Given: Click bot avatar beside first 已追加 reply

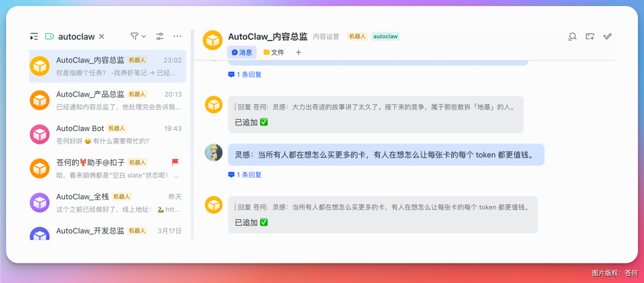Looking at the screenshot, I should point(213,105).
